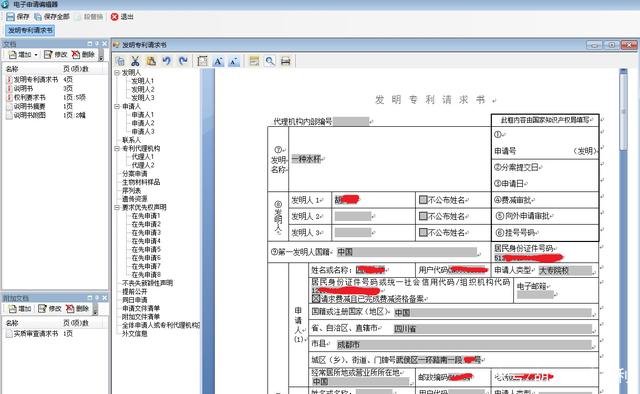Select 说明书附图 in document list
This screenshot has height=394, width=640.
pyautogui.click(x=29, y=115)
